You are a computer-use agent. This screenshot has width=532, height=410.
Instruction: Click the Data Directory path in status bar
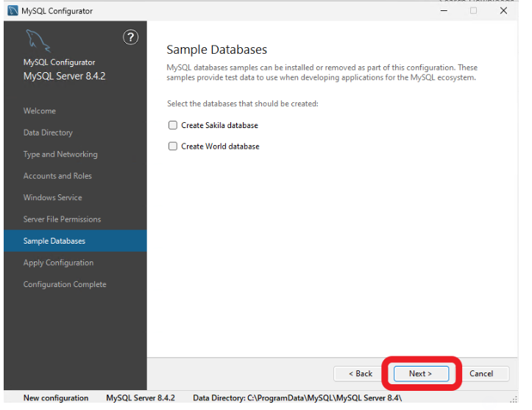[x=297, y=398]
